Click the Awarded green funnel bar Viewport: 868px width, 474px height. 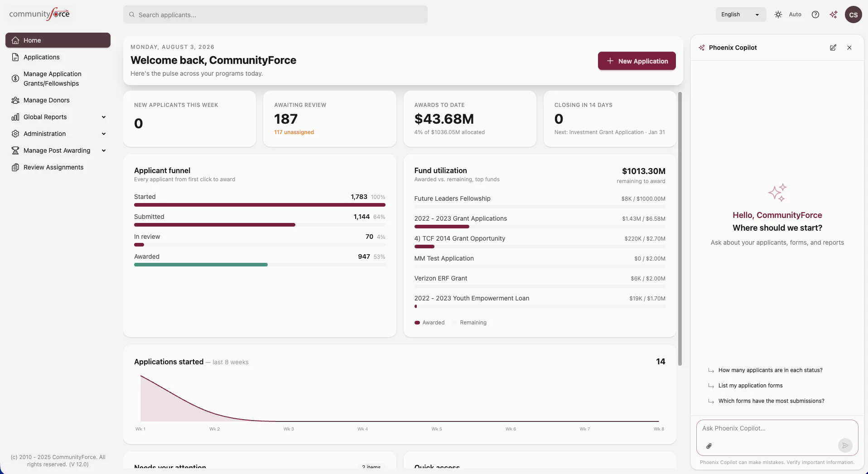pyautogui.click(x=201, y=265)
